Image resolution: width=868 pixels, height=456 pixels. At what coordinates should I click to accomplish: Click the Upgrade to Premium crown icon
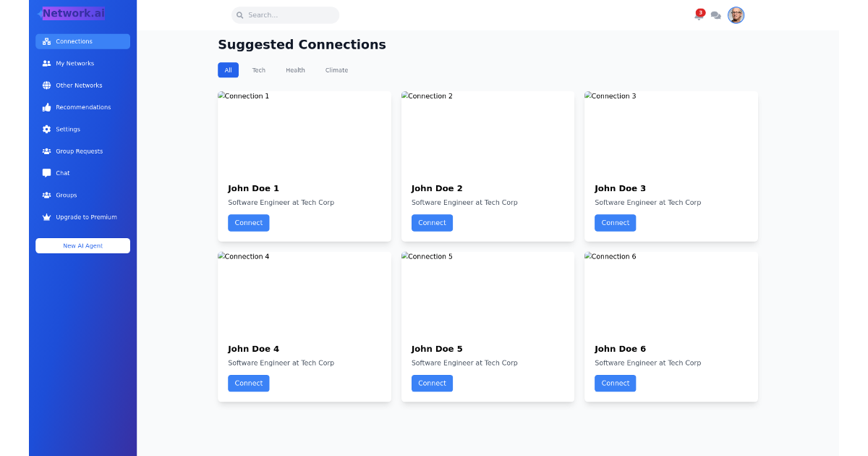tap(46, 217)
